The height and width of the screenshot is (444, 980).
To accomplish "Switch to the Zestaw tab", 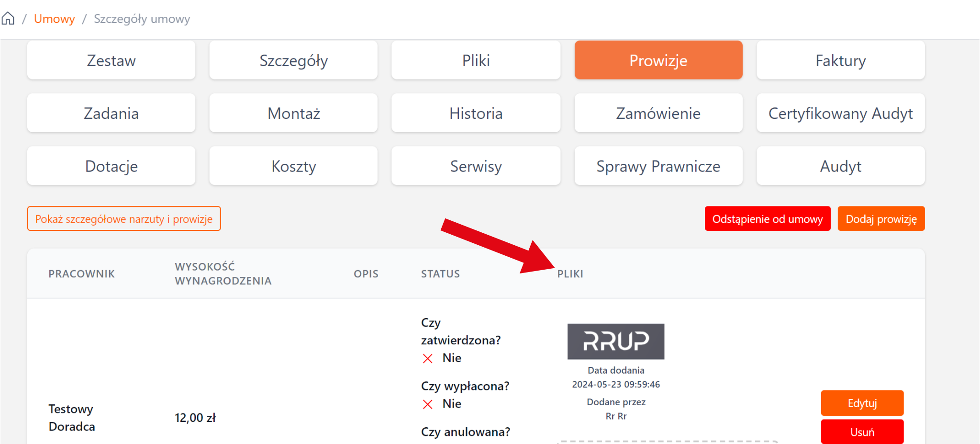I will pos(111,60).
